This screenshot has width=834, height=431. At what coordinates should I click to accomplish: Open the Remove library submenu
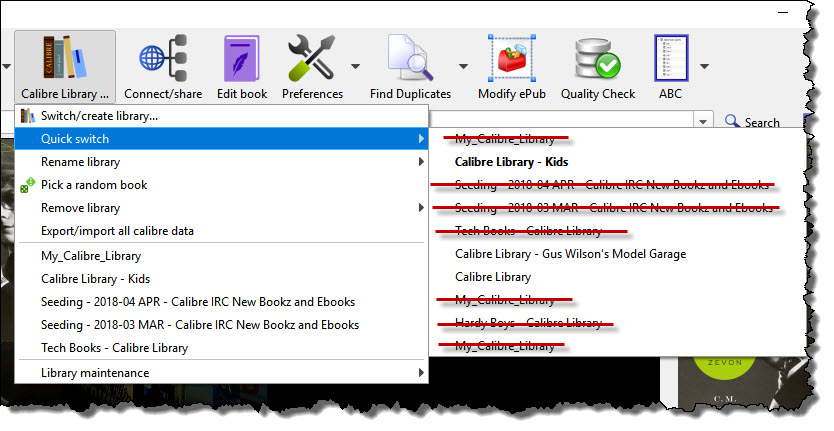click(x=221, y=208)
